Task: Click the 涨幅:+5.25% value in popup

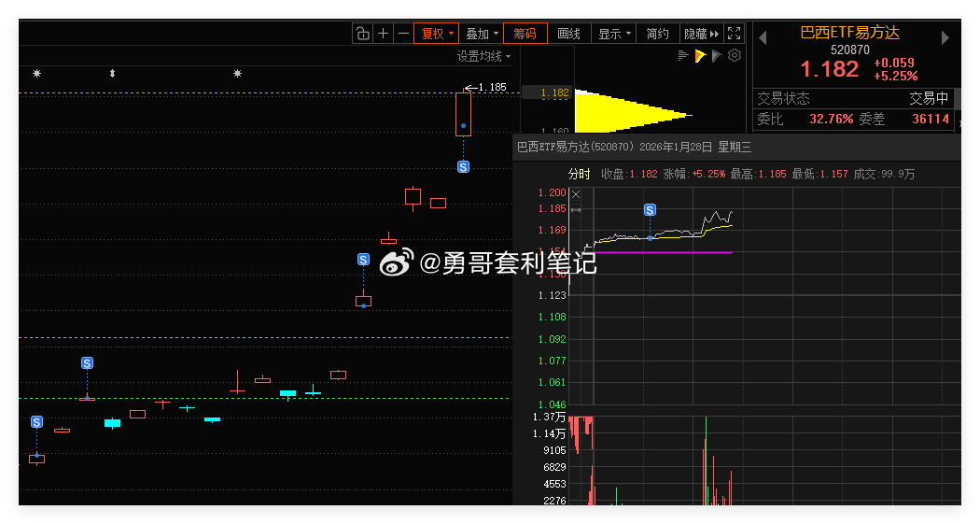Action: click(x=694, y=174)
